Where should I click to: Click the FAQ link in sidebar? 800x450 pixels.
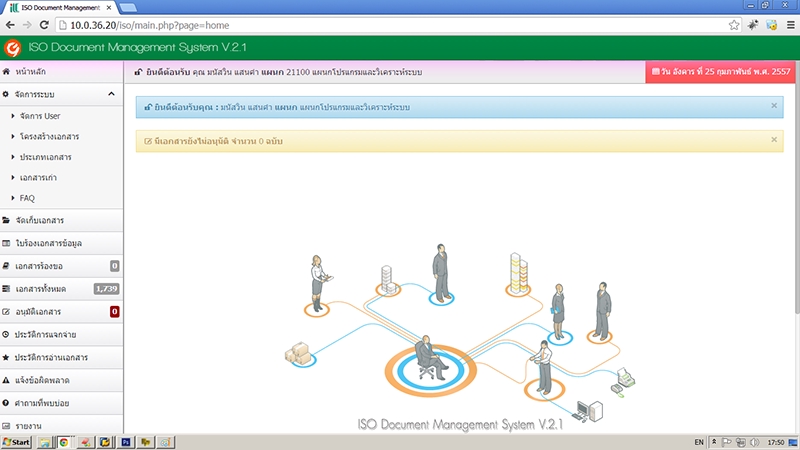click(27, 198)
